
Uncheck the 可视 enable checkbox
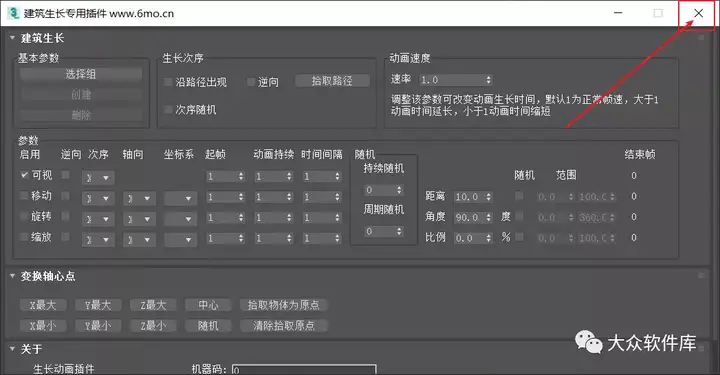[24, 175]
